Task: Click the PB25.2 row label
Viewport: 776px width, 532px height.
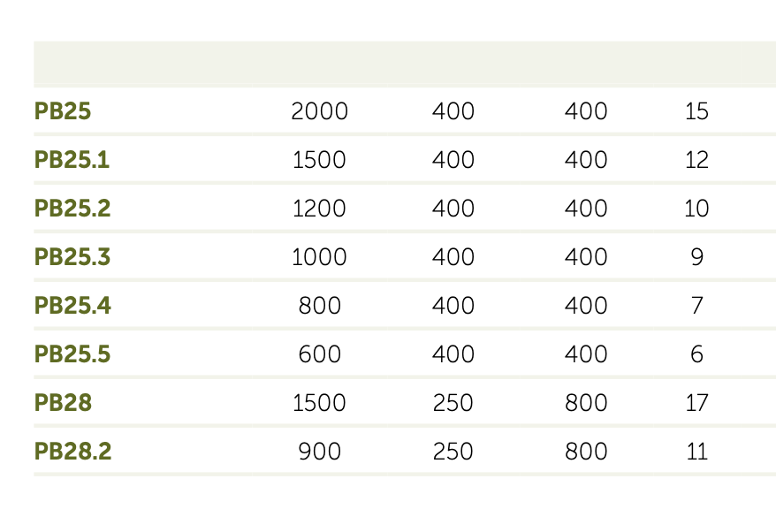Action: [72, 209]
